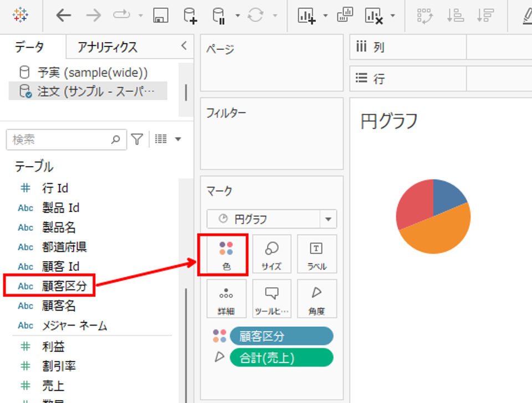Select the 利益 measure

point(53,347)
